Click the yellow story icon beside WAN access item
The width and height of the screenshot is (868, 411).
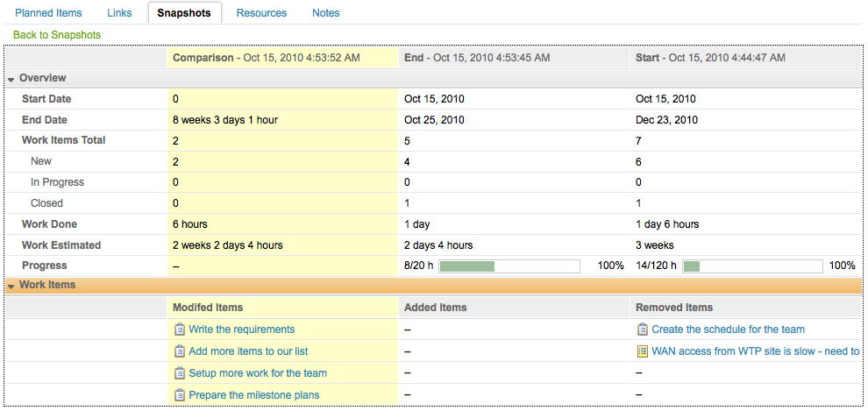pos(642,351)
